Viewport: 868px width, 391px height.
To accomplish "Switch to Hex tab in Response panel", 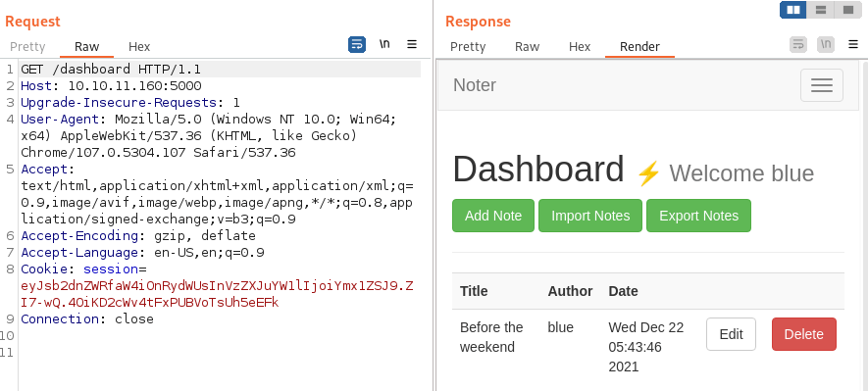I will pos(580,47).
